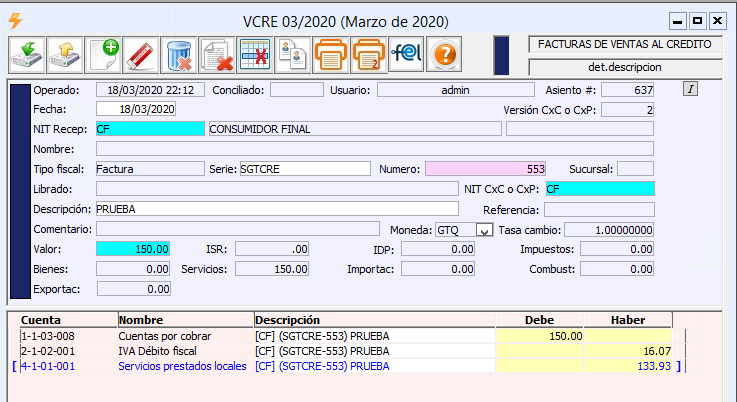737x402 pixels.
Task: Create new document with green plus icon
Action: point(103,54)
